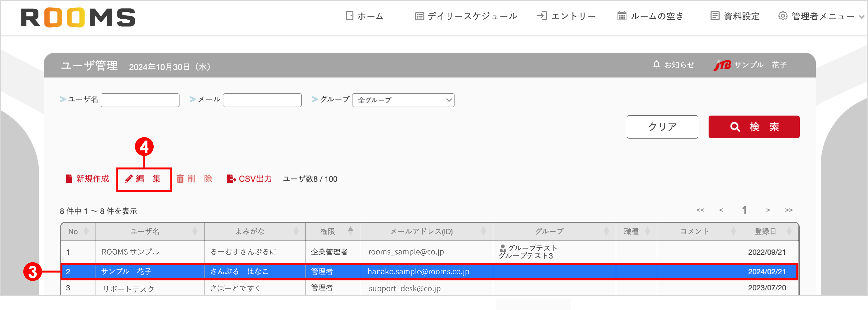The height and width of the screenshot is (310, 868).
Task: Sort table by 権限 column arrow
Action: [x=351, y=231]
